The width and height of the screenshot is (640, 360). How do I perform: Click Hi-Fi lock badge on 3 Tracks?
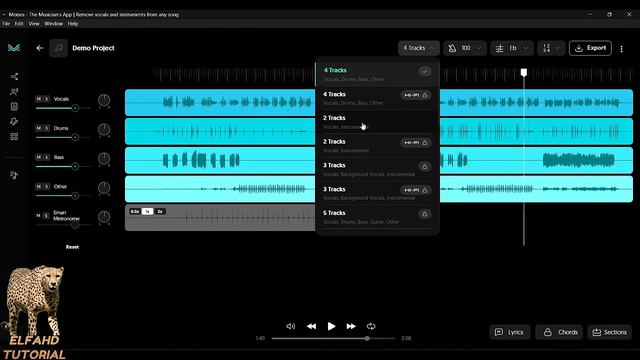click(416, 190)
